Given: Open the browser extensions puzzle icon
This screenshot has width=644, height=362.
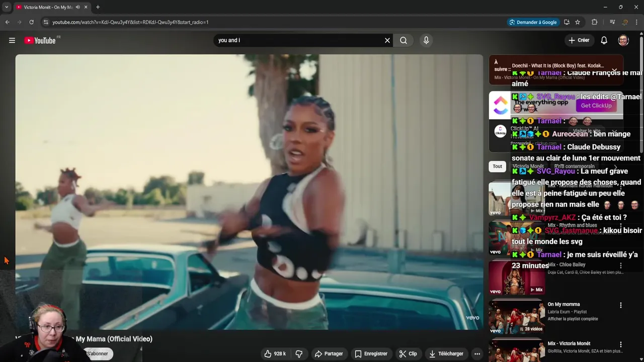Looking at the screenshot, I should pyautogui.click(x=595, y=22).
